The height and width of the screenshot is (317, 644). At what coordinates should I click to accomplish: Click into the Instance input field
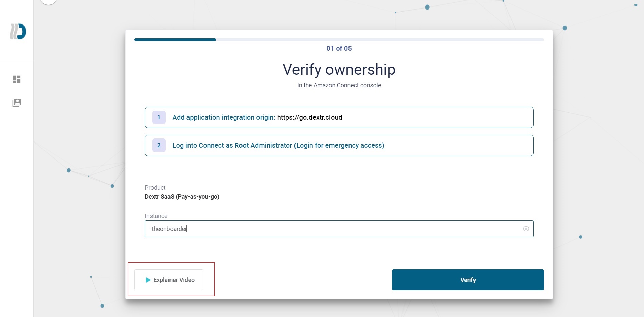coord(339,229)
